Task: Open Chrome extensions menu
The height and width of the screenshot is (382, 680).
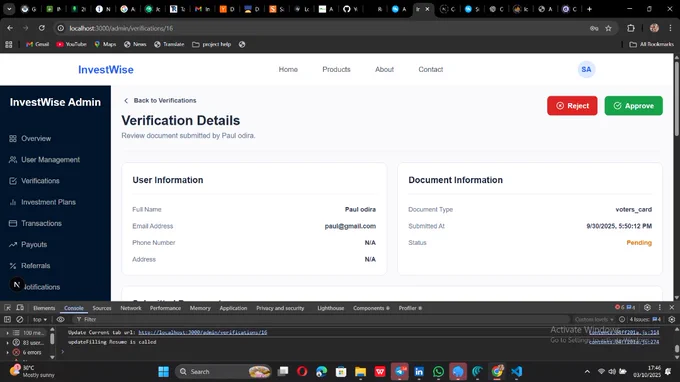Action: (x=631, y=28)
